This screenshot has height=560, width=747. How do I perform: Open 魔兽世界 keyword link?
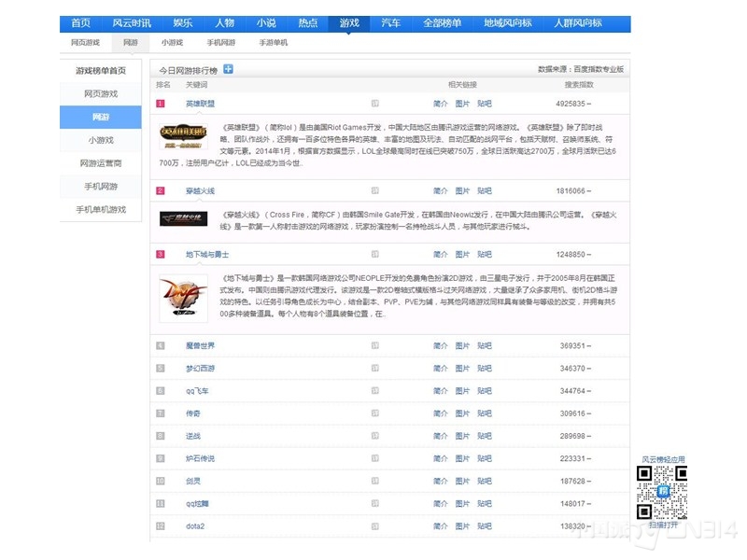(200, 345)
